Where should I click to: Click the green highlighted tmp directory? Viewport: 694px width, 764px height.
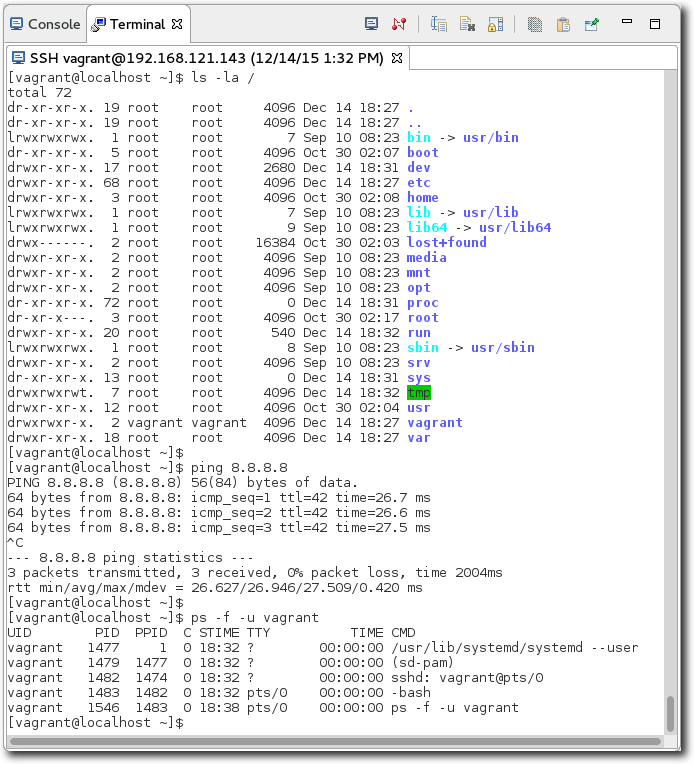[418, 393]
